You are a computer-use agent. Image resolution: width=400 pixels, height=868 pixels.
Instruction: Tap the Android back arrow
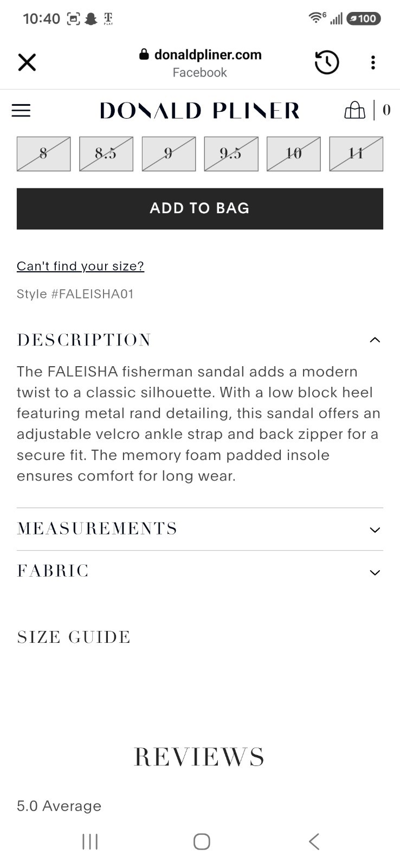point(314,841)
